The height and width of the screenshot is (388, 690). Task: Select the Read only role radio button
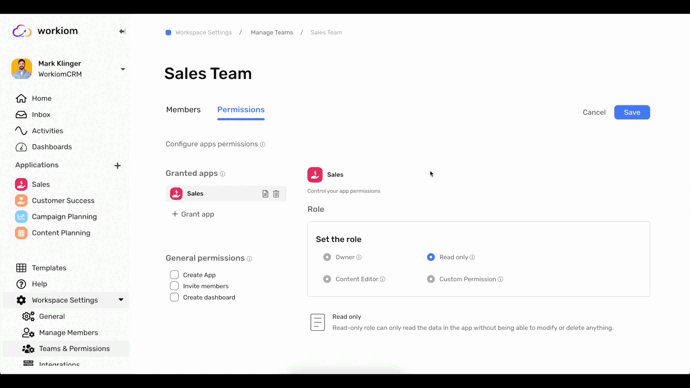click(431, 257)
